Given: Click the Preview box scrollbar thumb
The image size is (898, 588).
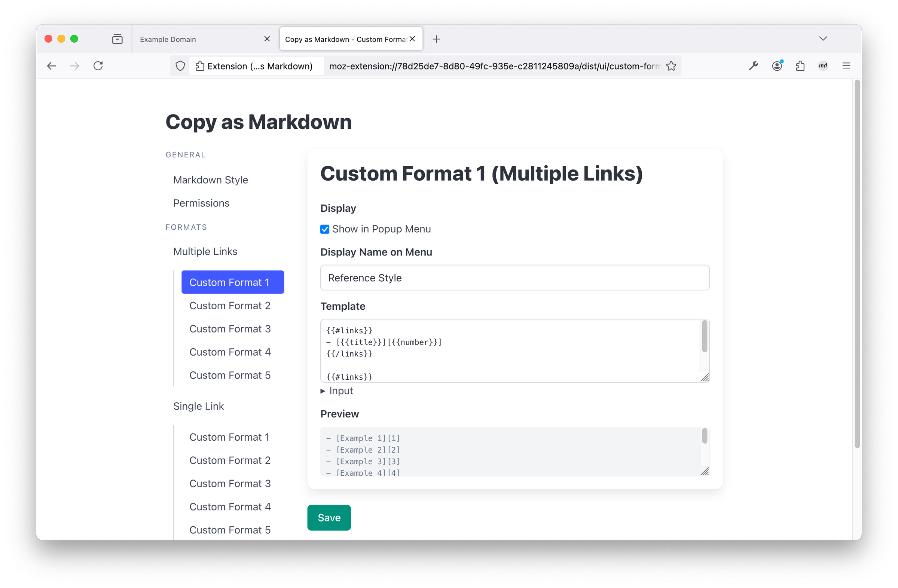Looking at the screenshot, I should point(705,436).
